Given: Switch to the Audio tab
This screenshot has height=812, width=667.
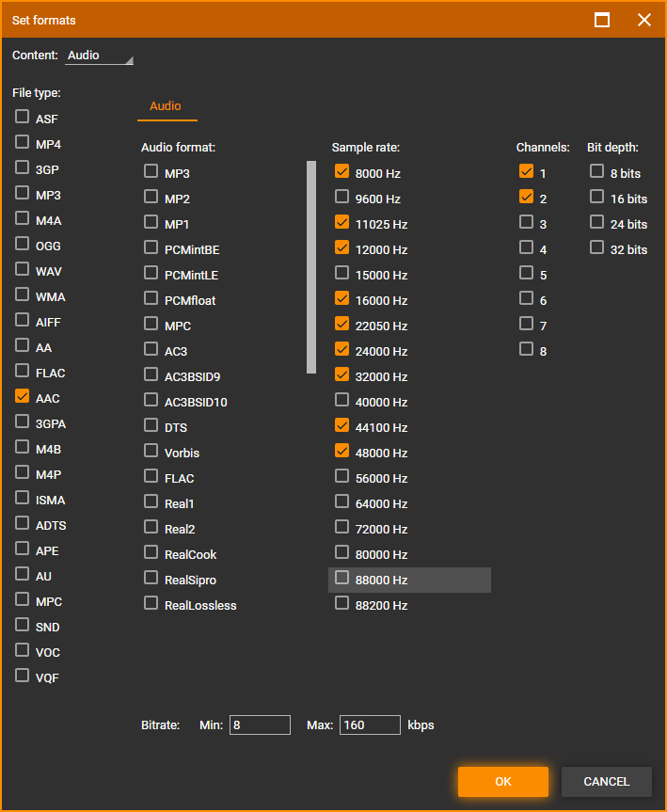Looking at the screenshot, I should coord(166,106).
